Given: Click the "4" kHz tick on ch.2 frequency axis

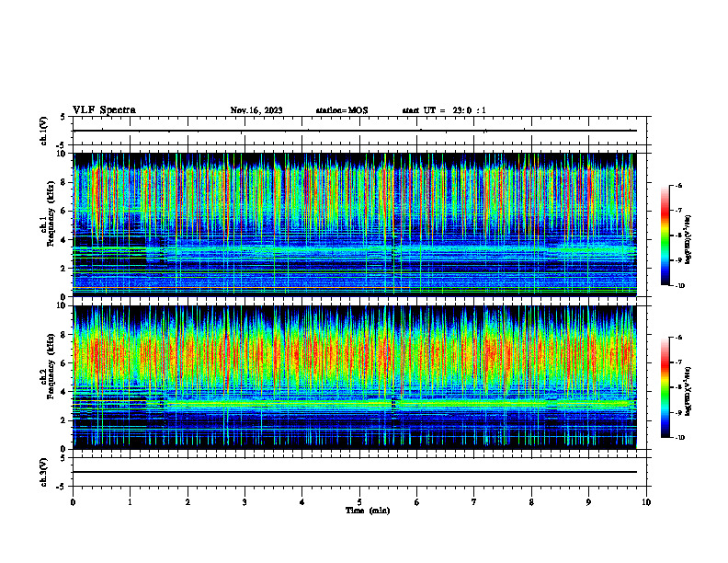Looking at the screenshot, I should coord(64,392).
